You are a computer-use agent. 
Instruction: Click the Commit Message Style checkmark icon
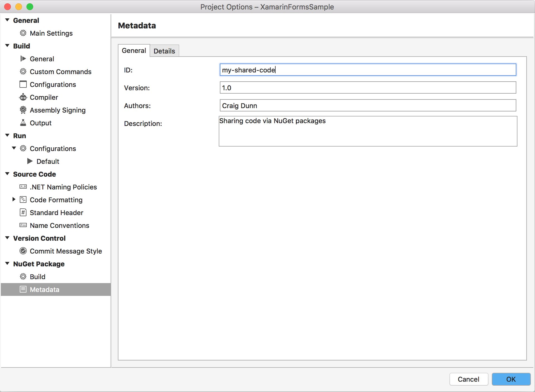click(x=23, y=251)
